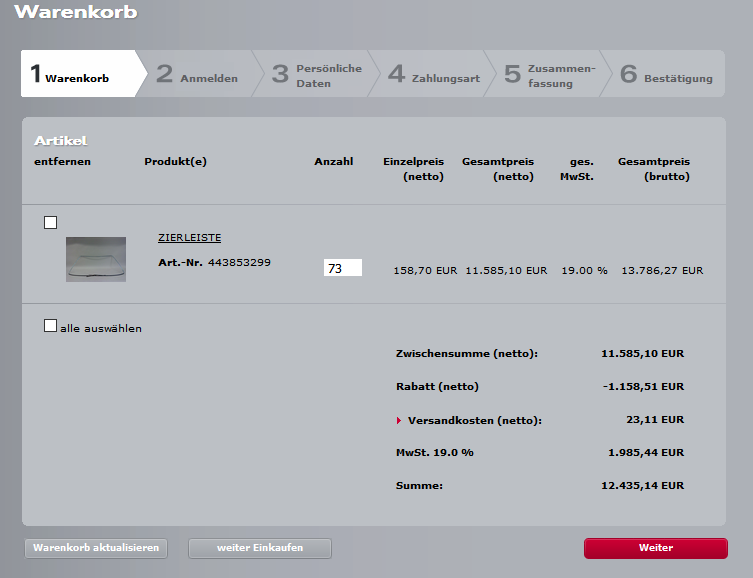Jump to step 4 Zahlungsart

[434, 75]
